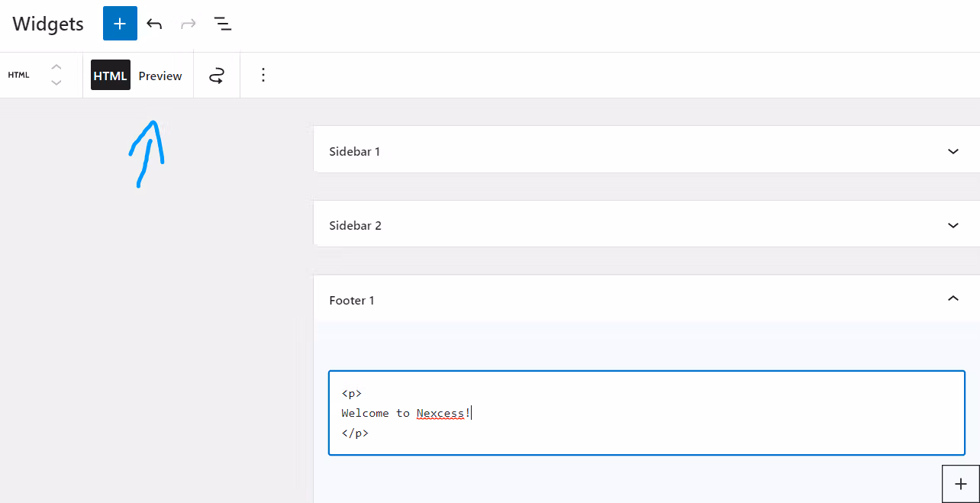The image size is (980, 503).
Task: Click the Undo arrow in the top bar
Action: pyautogui.click(x=153, y=24)
